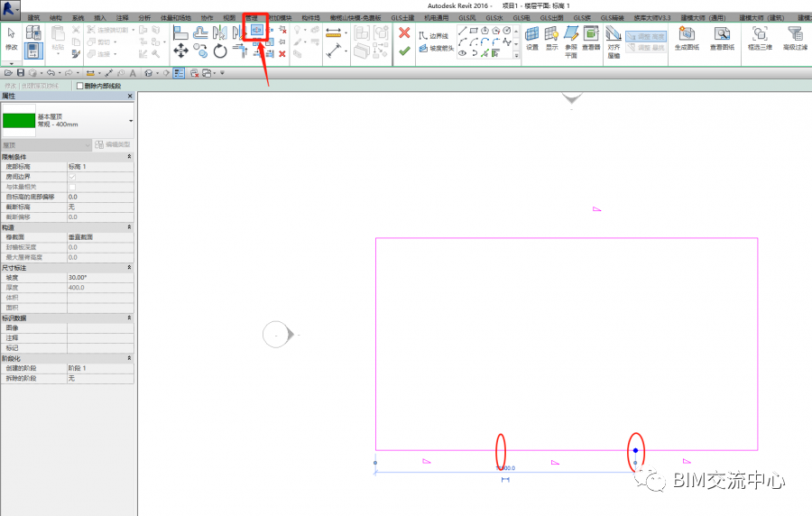Click the red Delete icon in the Modify panel

point(282,54)
